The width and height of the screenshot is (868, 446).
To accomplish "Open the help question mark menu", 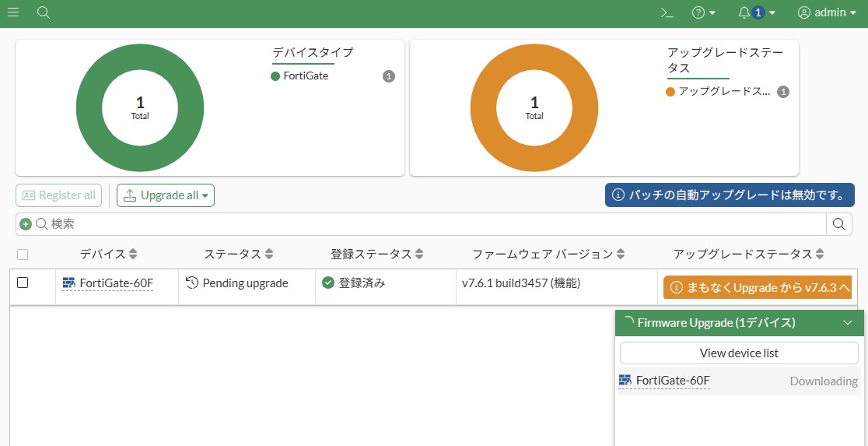I will (x=703, y=12).
